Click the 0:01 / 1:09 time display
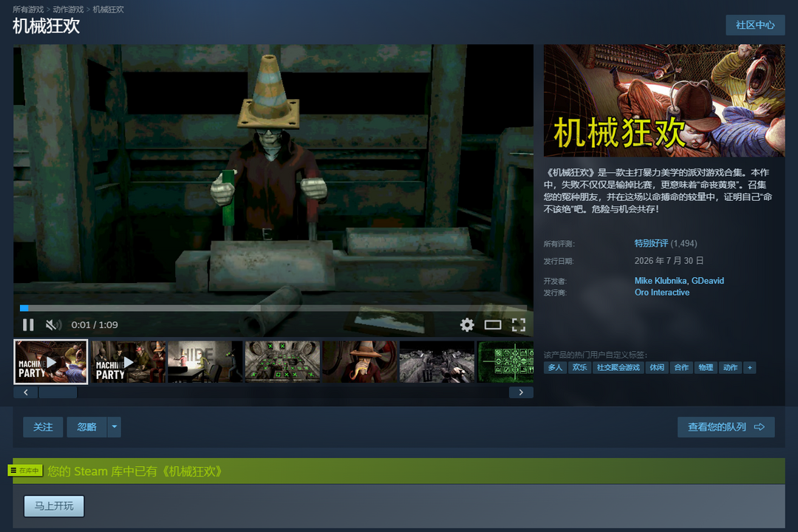 (95, 325)
